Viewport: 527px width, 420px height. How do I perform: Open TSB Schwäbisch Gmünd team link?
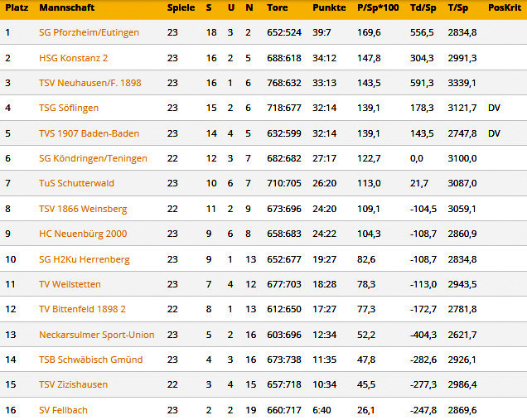[91, 360]
